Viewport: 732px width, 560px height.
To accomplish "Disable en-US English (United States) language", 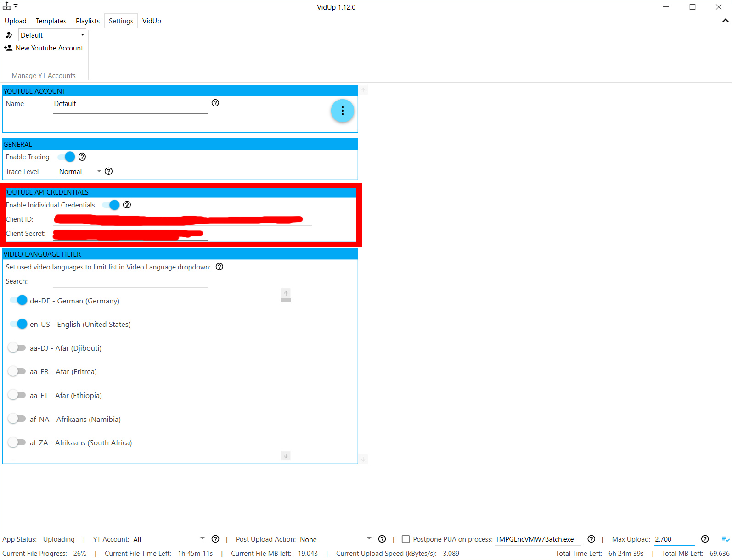I will click(18, 324).
